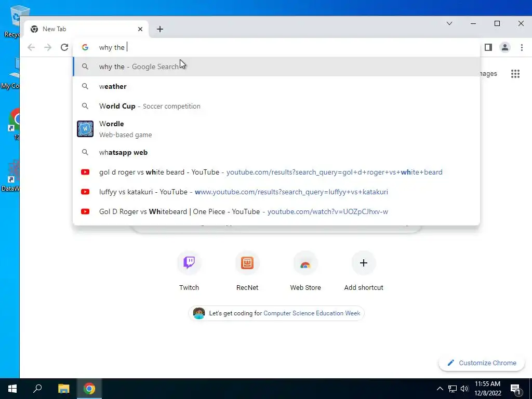Reload the current page

click(x=64, y=47)
